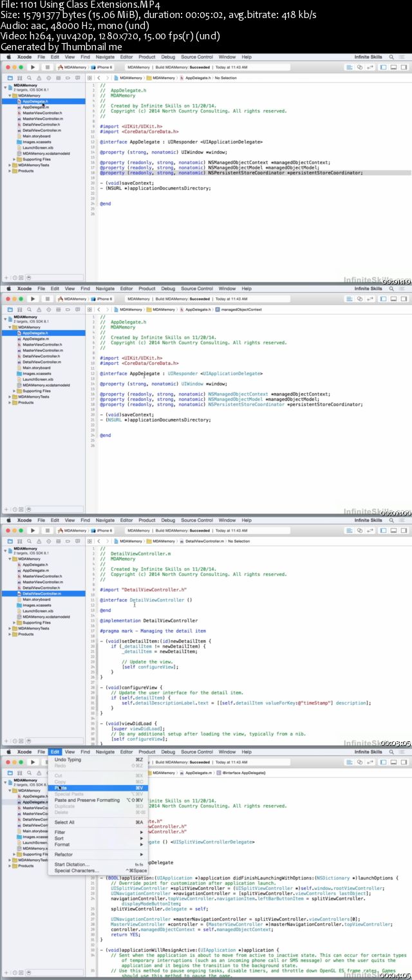Open related items grid icon in third frame jump bar

pos(91,541)
